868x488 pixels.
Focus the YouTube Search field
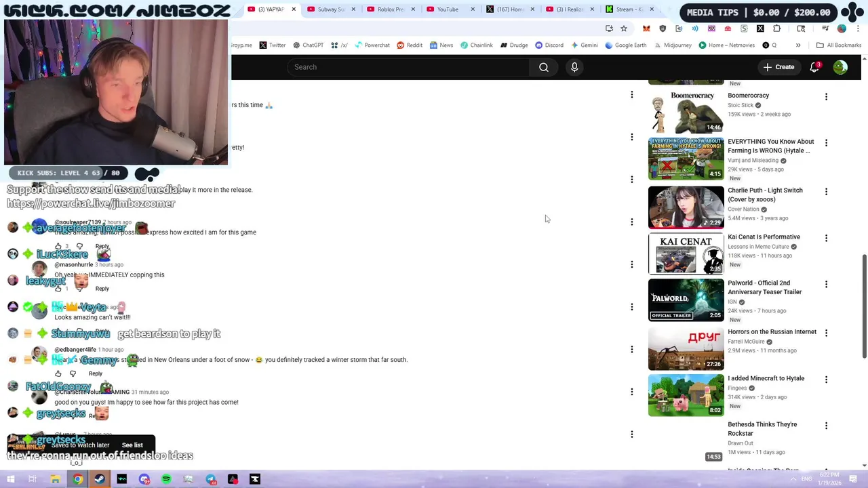(408, 67)
